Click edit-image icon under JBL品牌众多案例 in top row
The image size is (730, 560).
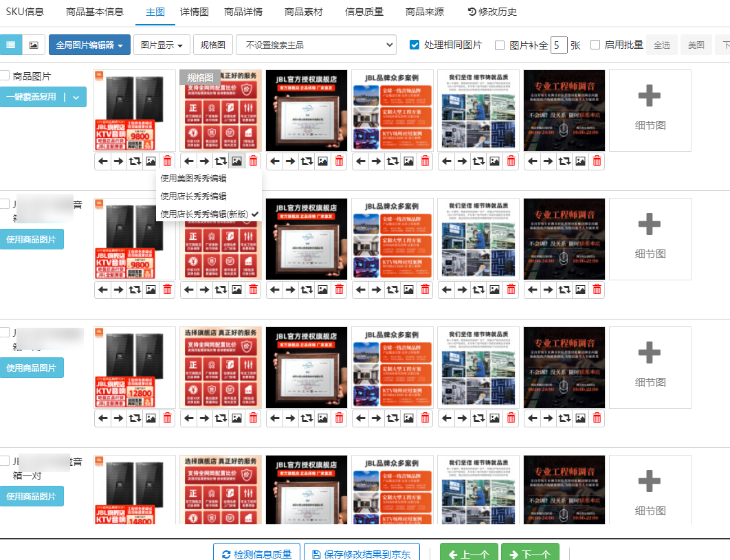pos(408,161)
